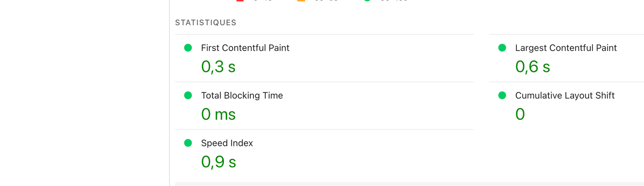Click the Cumulative Layout Shift green status dot
This screenshot has height=186, width=644.
tap(502, 95)
